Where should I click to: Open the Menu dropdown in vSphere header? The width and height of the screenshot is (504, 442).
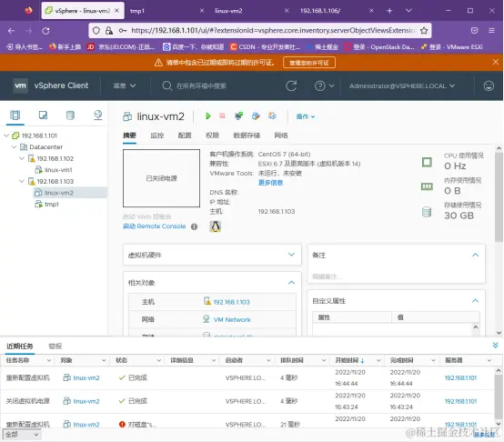click(x=125, y=85)
